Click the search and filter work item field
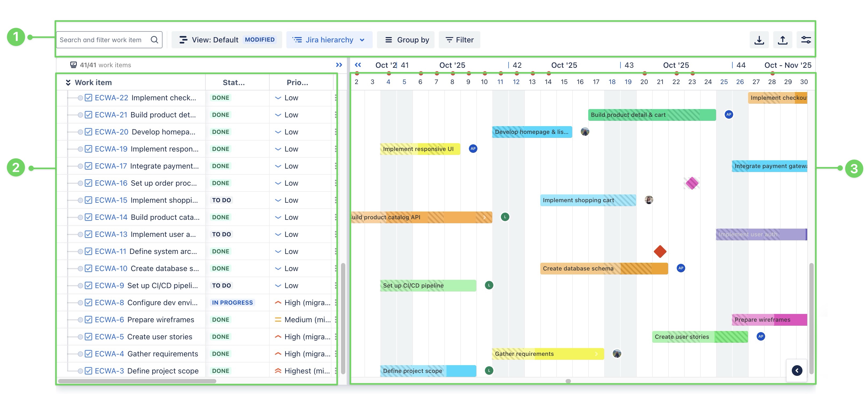Screen dimensions: 868x394 coord(101,40)
